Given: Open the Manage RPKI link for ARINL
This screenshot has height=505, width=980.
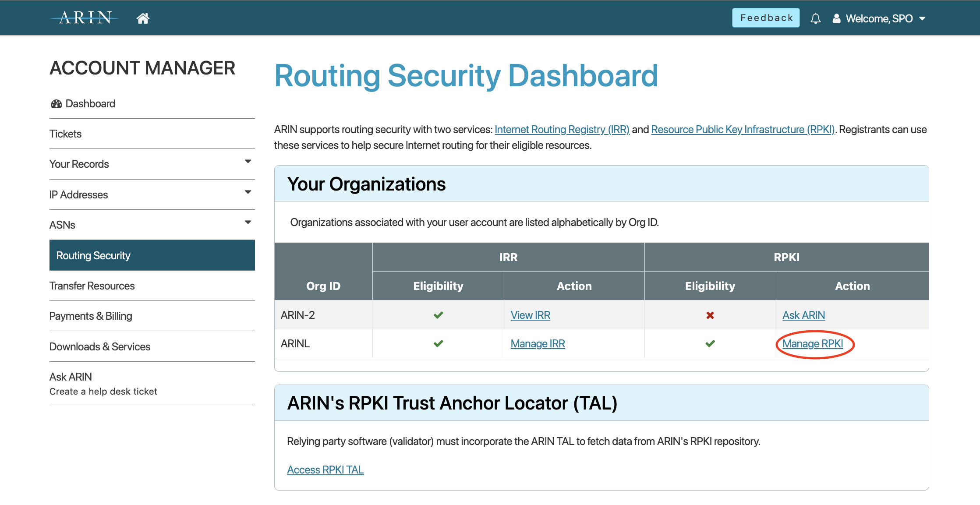Looking at the screenshot, I should 814,343.
